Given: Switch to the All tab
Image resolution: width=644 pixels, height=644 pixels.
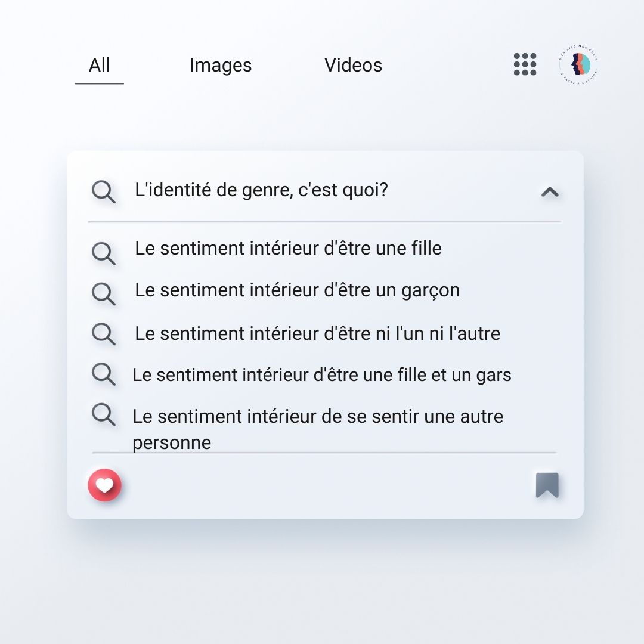Looking at the screenshot, I should click(x=99, y=66).
